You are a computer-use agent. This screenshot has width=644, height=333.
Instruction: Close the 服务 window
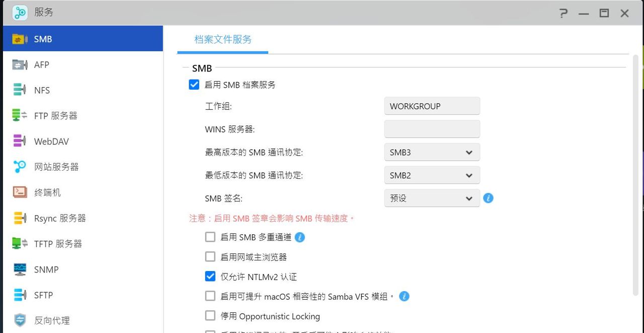tap(625, 14)
